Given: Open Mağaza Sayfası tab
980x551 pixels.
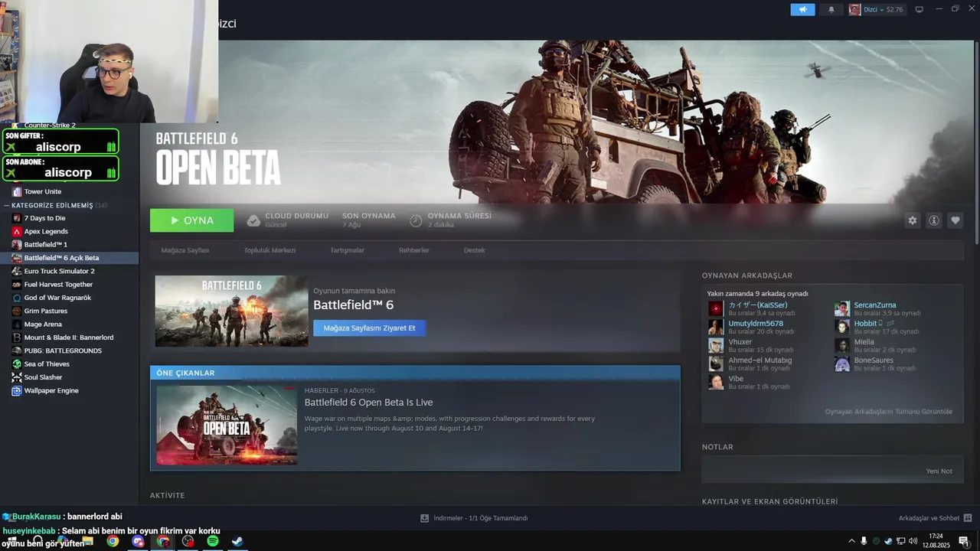Looking at the screenshot, I should (x=185, y=250).
